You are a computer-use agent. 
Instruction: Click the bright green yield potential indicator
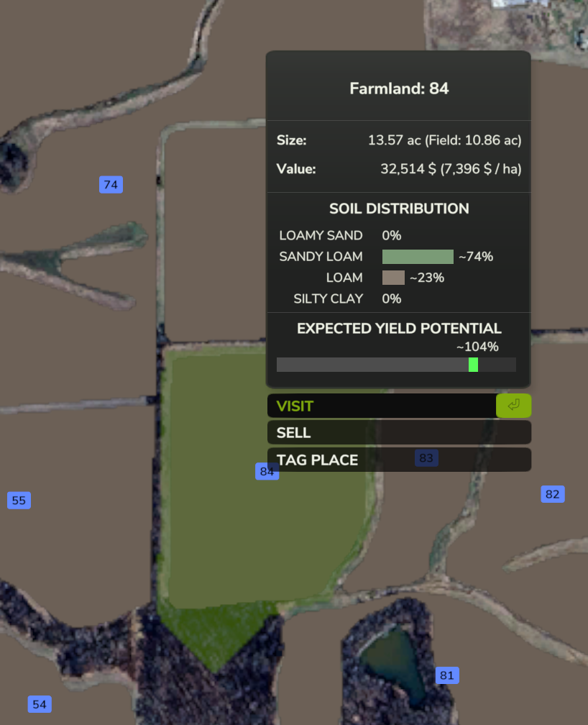click(x=473, y=365)
